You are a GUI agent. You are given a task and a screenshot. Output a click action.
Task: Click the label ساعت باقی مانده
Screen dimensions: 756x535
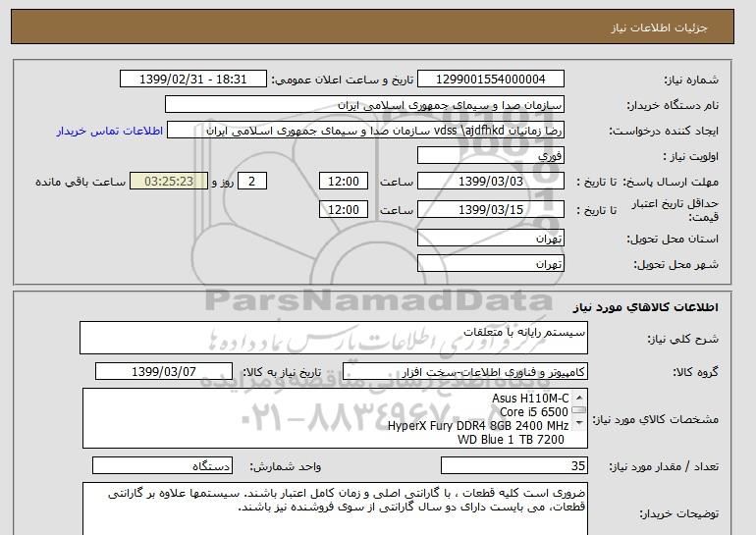coord(81,182)
